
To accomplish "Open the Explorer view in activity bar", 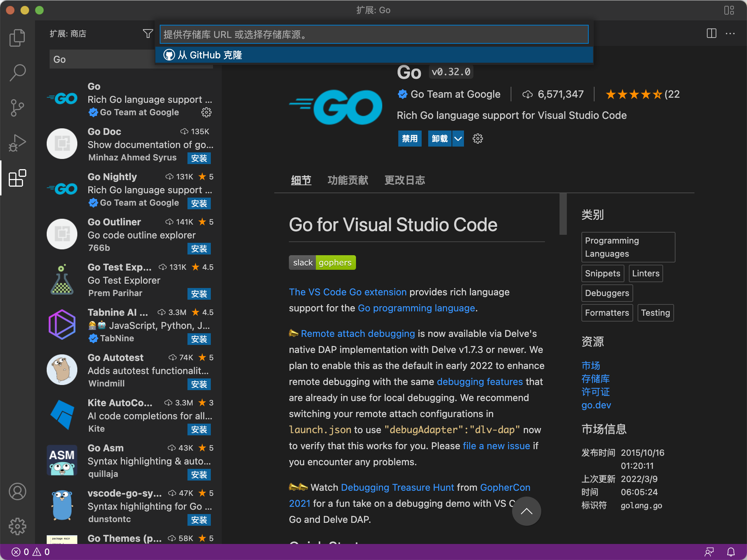I will pos(17,38).
